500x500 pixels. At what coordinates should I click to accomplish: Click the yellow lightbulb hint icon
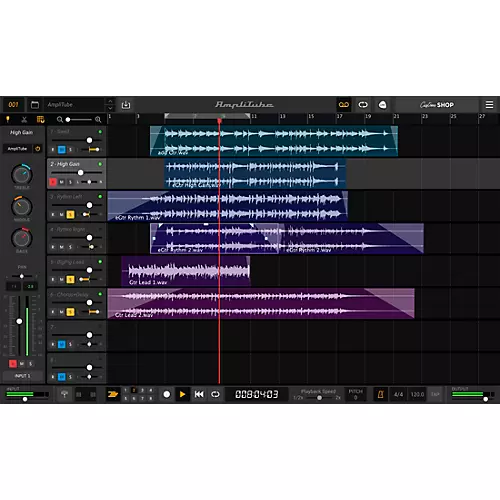coord(8,119)
